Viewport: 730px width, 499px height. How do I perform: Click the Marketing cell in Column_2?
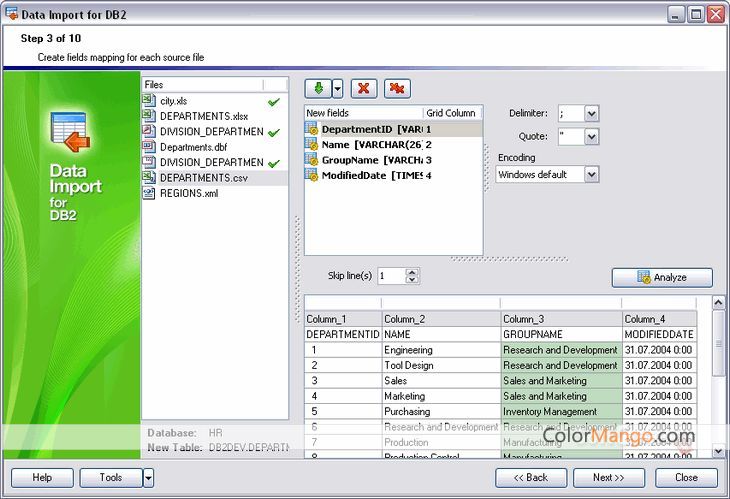pyautogui.click(x=441, y=396)
